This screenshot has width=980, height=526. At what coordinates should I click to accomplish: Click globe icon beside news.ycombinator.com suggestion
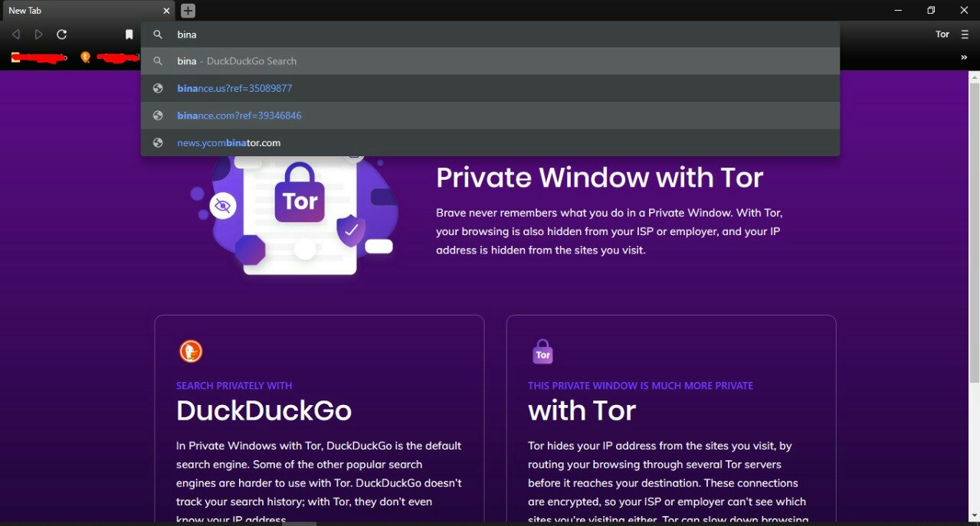click(158, 142)
